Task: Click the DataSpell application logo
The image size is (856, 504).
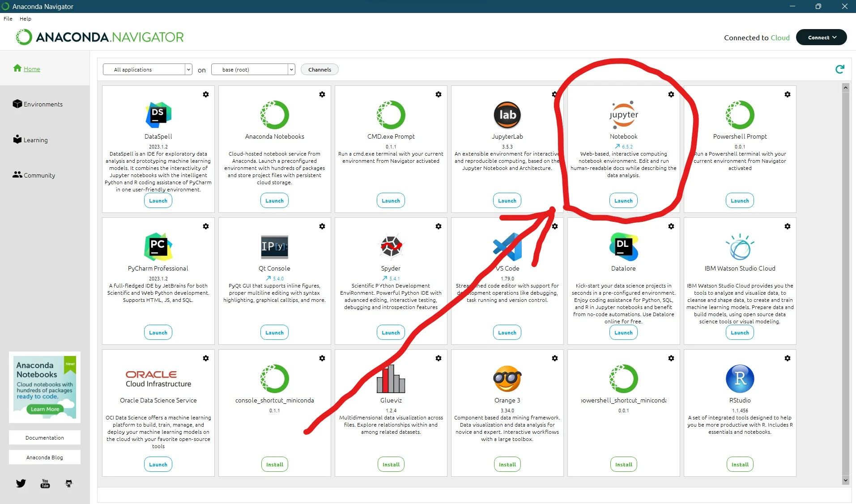Action: (158, 115)
